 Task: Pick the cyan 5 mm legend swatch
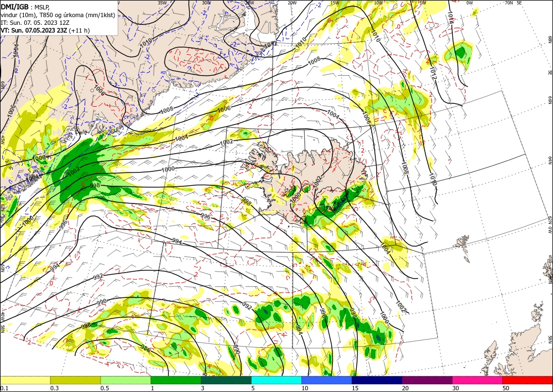point(276,380)
